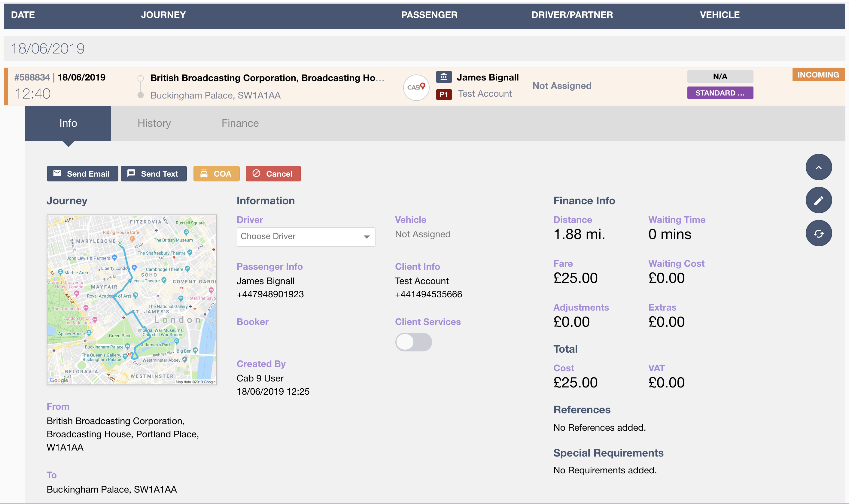Viewport: 849px width, 504px height.
Task: Click the Cost £25.00 total value
Action: [x=575, y=382]
